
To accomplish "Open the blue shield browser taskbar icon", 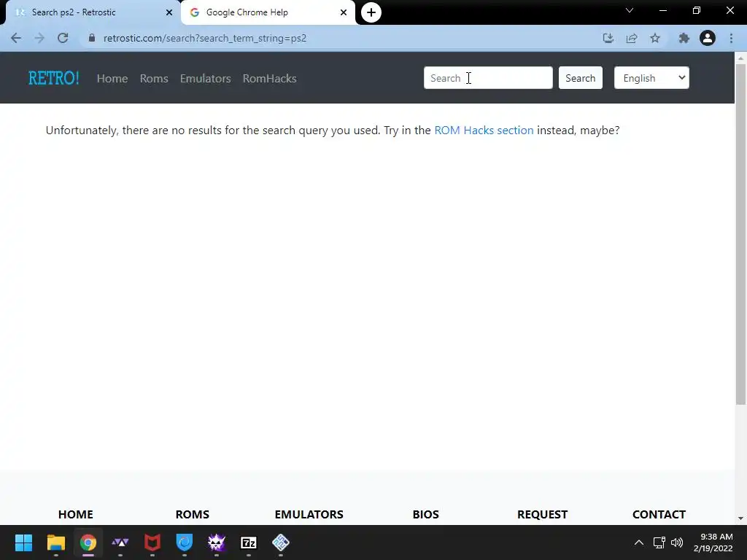I will pyautogui.click(x=185, y=542).
